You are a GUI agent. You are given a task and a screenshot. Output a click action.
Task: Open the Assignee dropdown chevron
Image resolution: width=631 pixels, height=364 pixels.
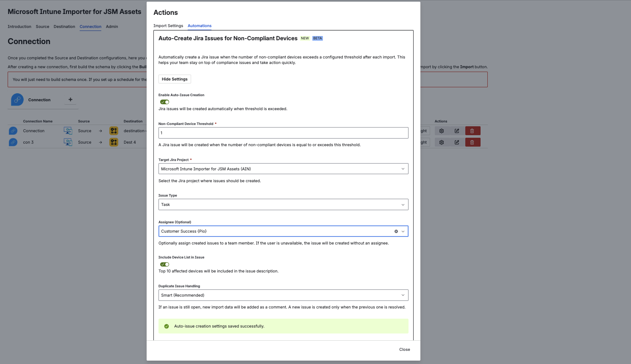[x=403, y=231]
